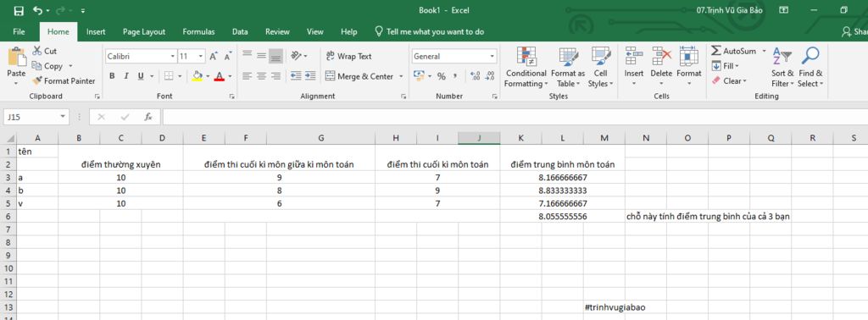This screenshot has height=320, width=868.
Task: Decrease font size with smaller A icon
Action: click(227, 57)
